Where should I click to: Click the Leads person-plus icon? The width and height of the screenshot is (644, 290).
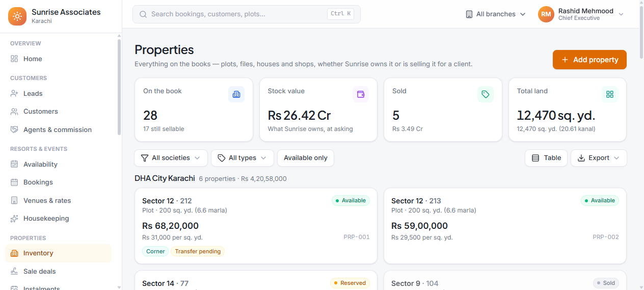[14, 93]
